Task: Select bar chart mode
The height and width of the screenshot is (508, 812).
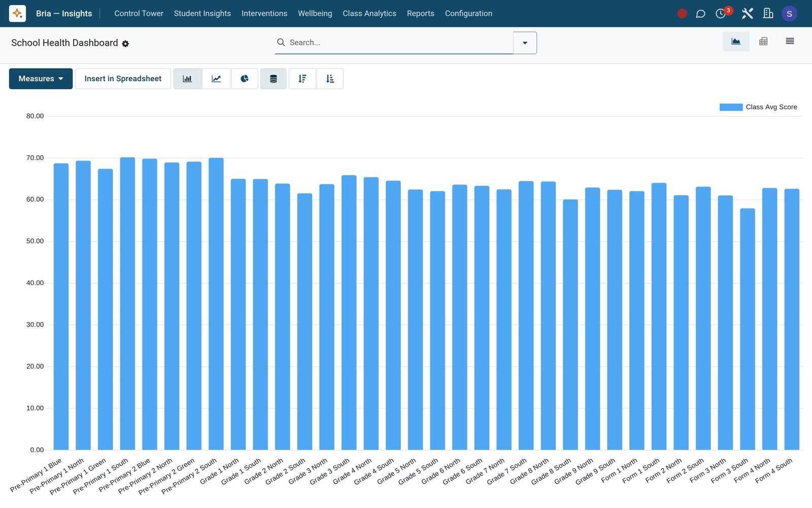Action: [x=187, y=79]
